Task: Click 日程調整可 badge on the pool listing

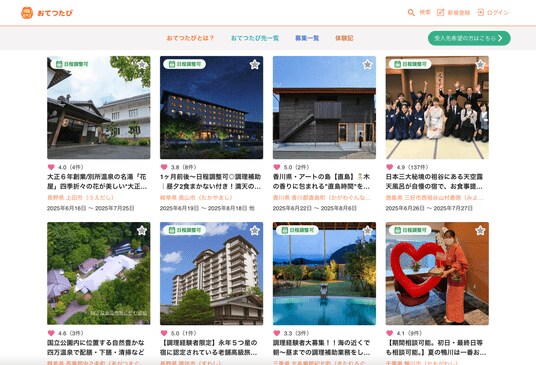Action: tap(297, 230)
